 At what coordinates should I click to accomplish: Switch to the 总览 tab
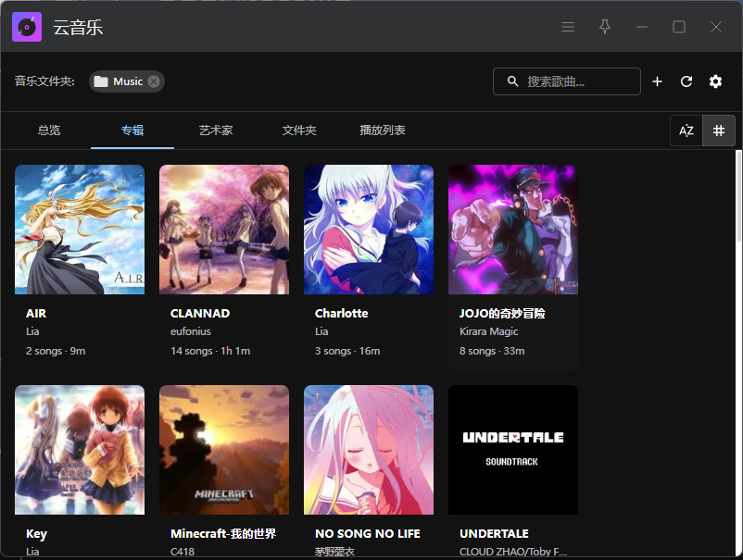coord(49,131)
